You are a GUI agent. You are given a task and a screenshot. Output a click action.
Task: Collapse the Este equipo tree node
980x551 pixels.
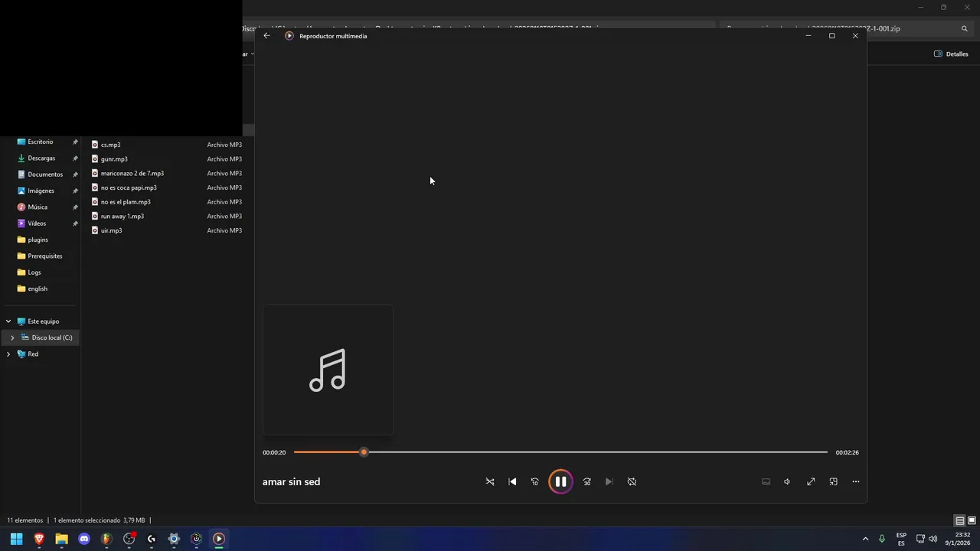[x=8, y=321]
